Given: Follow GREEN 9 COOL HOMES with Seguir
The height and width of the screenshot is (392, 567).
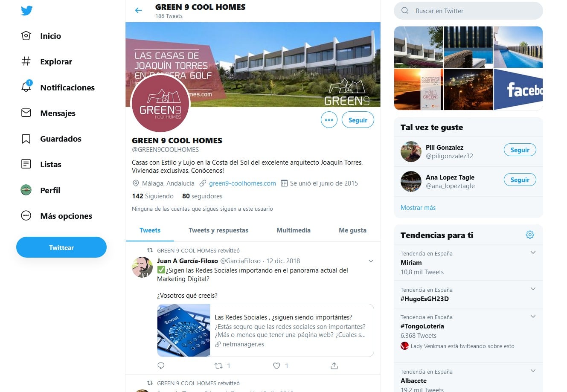Looking at the screenshot, I should pos(358,120).
